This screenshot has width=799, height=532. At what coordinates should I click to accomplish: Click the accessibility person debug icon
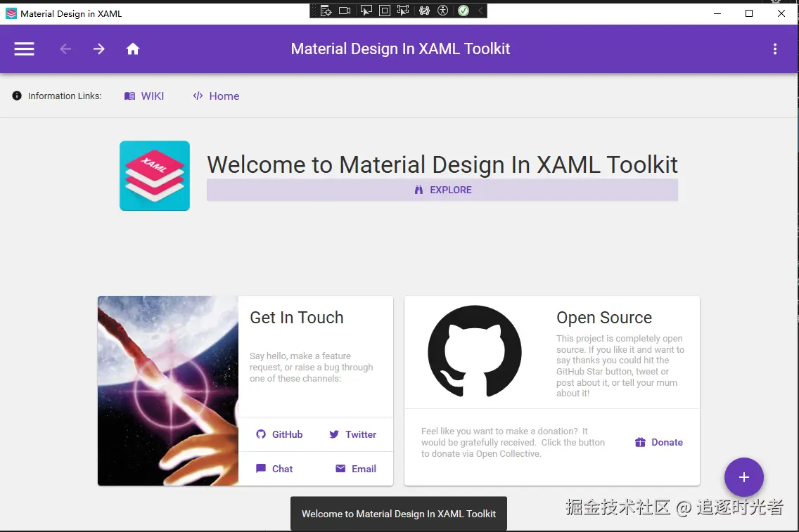[443, 11]
